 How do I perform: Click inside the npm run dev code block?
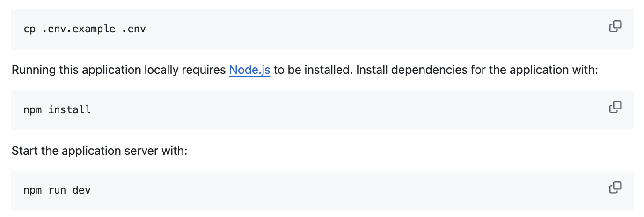[328, 190]
